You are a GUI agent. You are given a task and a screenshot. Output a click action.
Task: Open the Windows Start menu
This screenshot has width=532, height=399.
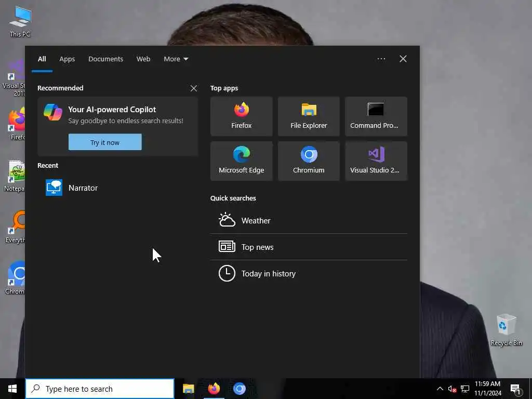point(12,389)
